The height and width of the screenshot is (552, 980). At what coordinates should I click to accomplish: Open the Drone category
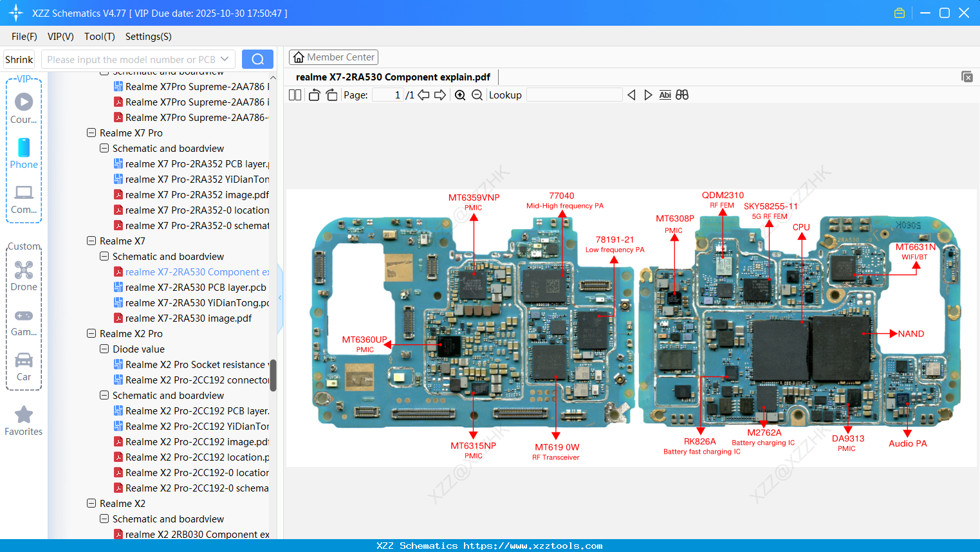(x=24, y=275)
